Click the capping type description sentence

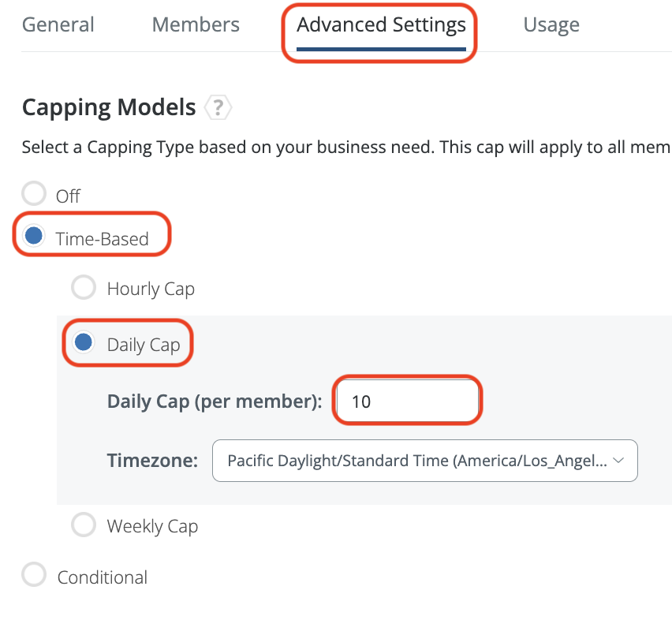click(x=345, y=148)
